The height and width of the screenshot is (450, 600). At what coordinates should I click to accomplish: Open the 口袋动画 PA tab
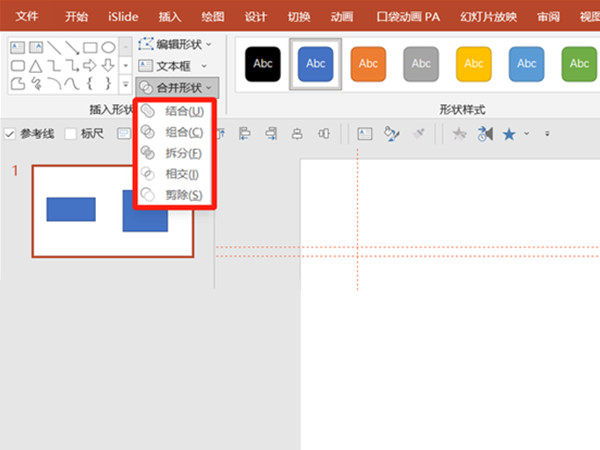(408, 17)
